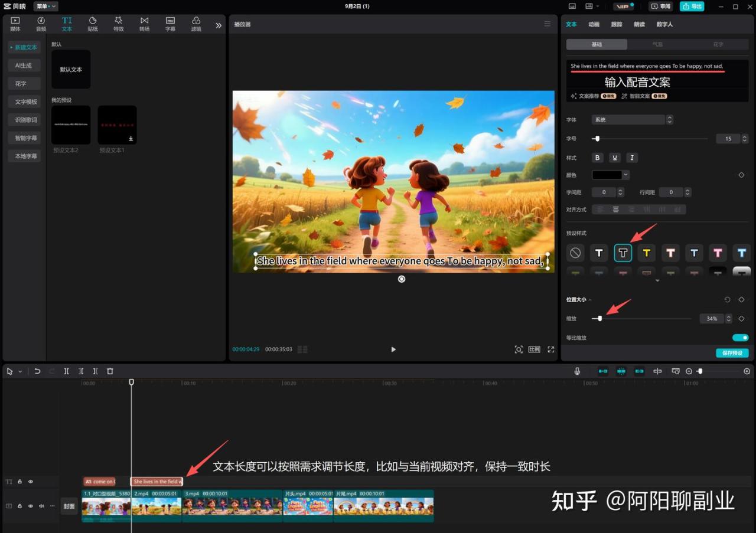The width and height of the screenshot is (756, 533).
Task: Click the delete (trash) icon in timeline toolbar
Action: pos(110,371)
